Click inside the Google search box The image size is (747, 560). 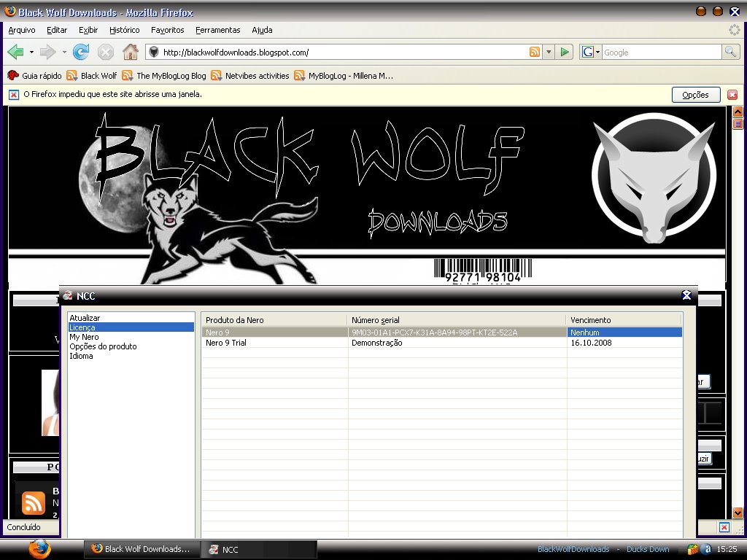coord(662,52)
